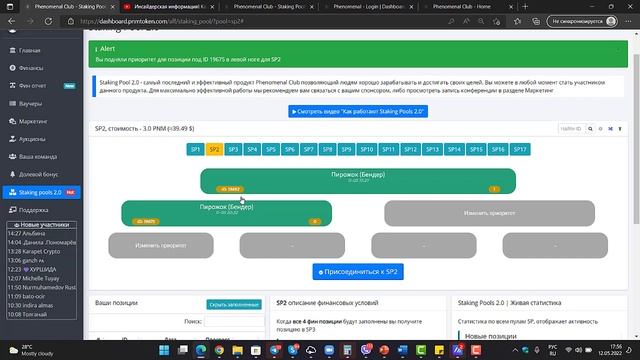The width and height of the screenshot is (640, 360).
Task: Open Google Chrome from the taskbar
Action: 219,350
